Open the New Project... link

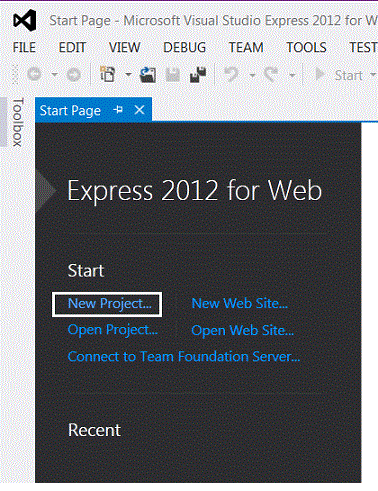click(110, 304)
